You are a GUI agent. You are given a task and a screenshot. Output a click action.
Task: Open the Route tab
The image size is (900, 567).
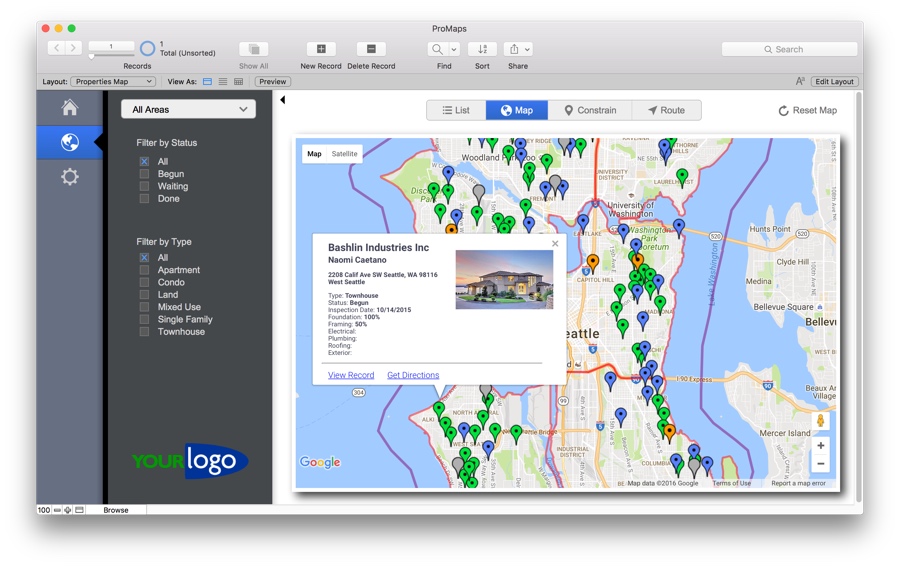[666, 110]
